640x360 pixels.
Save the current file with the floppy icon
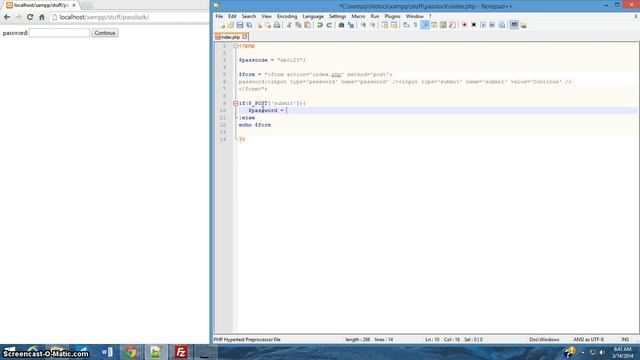point(240,25)
